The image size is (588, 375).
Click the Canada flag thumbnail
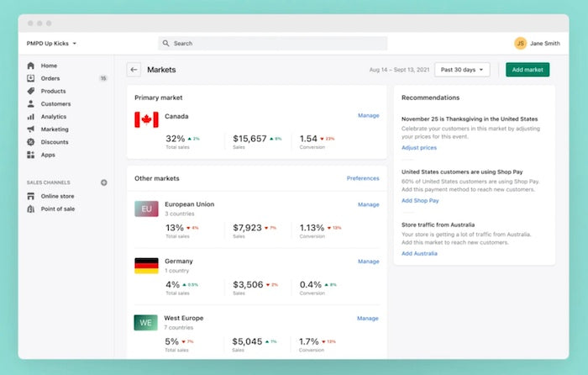click(x=146, y=119)
